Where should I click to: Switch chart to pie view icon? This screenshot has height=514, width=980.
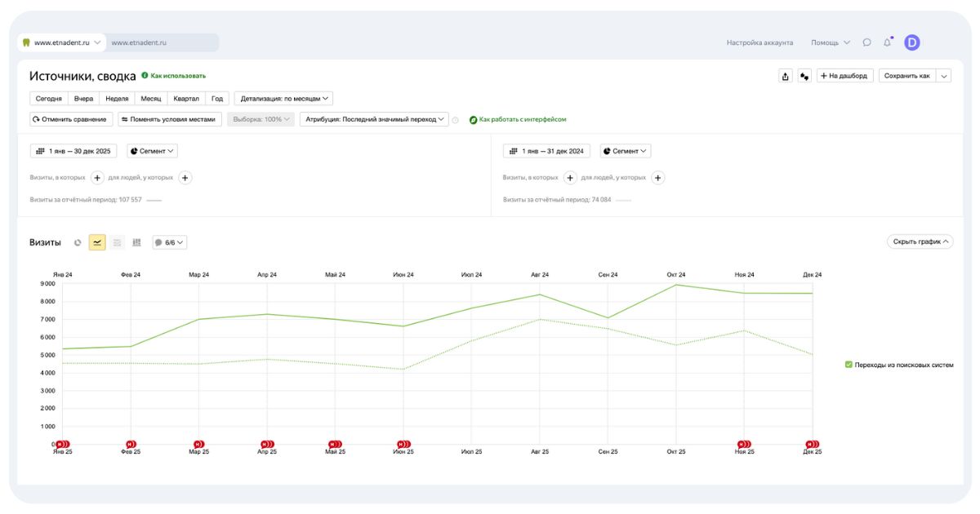tap(78, 242)
